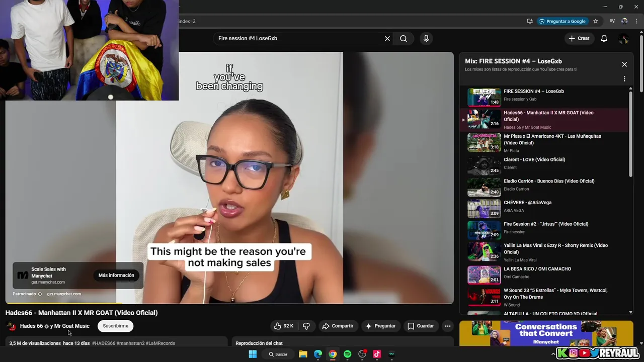The image size is (644, 362).
Task: Click the Manychat ad logo
Action: point(23,275)
